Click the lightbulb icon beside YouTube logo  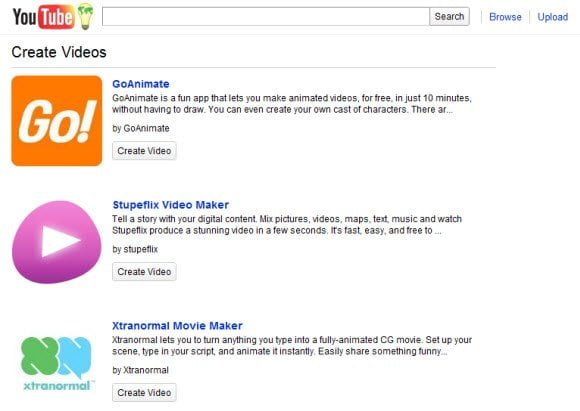85,16
